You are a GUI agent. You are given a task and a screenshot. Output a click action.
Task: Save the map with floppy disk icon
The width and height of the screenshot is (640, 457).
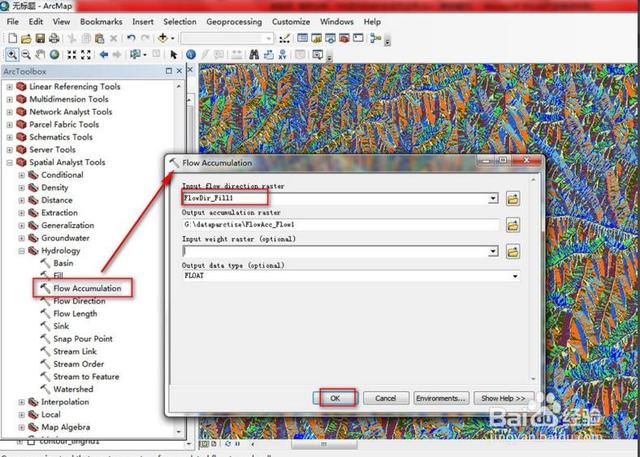coord(40,38)
